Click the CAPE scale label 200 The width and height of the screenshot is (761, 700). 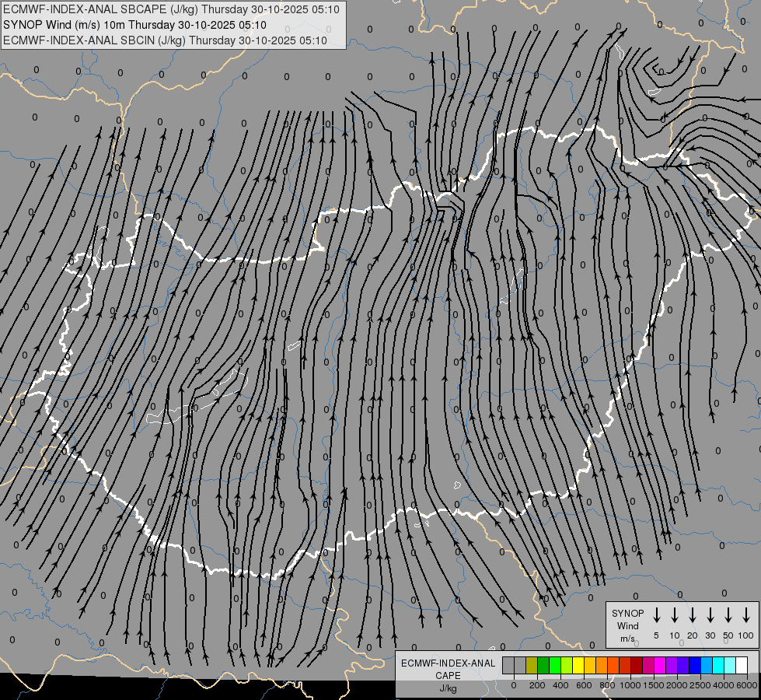[x=537, y=685]
